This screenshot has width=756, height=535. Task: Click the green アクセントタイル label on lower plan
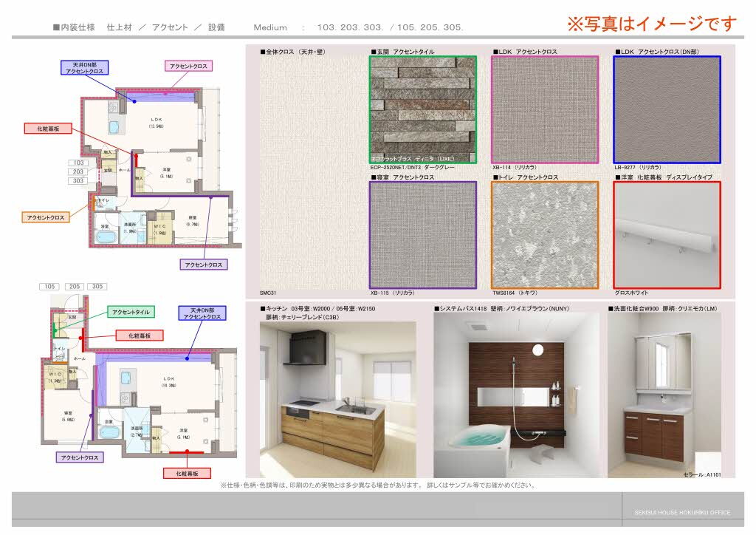[x=131, y=312]
